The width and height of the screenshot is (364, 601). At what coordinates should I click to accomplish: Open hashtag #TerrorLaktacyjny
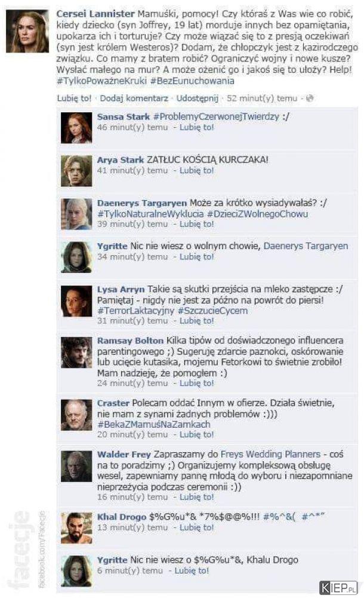(x=135, y=311)
